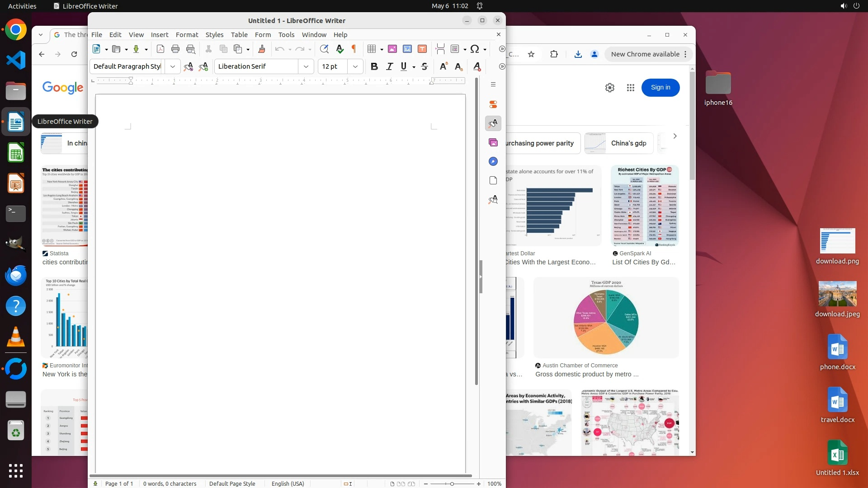Open the paragraph style dropdown
The width and height of the screenshot is (868, 488).
(173, 66)
